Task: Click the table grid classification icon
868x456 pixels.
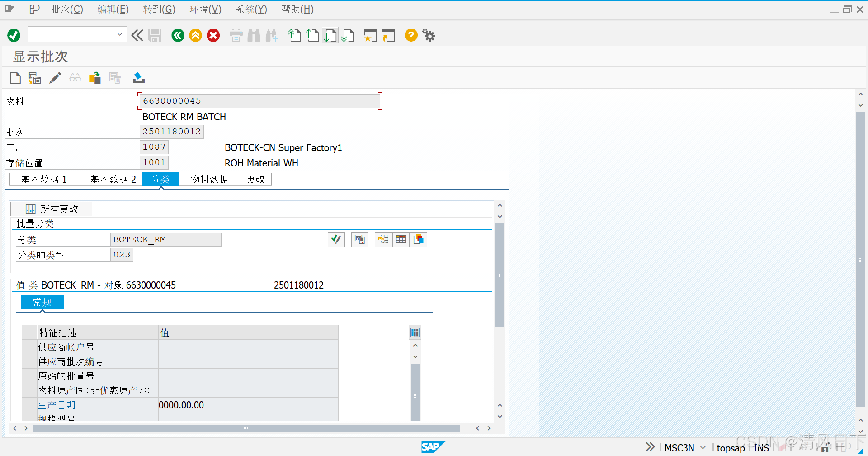Action: (401, 239)
